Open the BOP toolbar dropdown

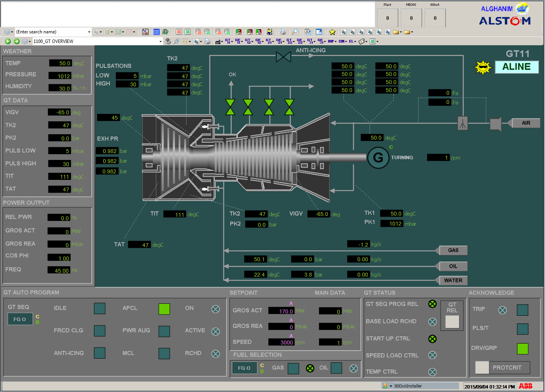[x=332, y=41]
